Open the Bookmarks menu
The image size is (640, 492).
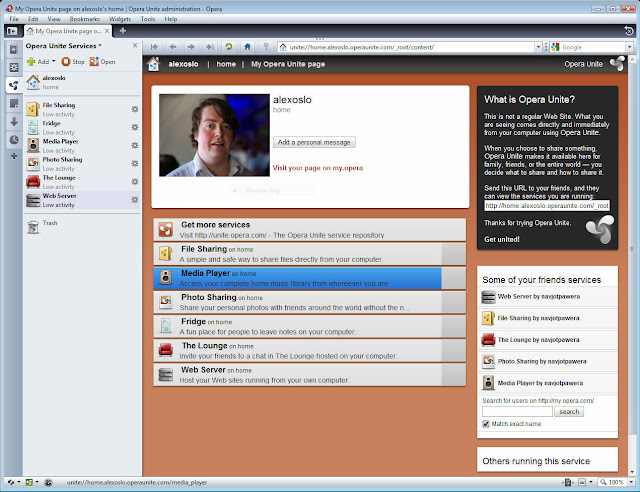[83, 19]
